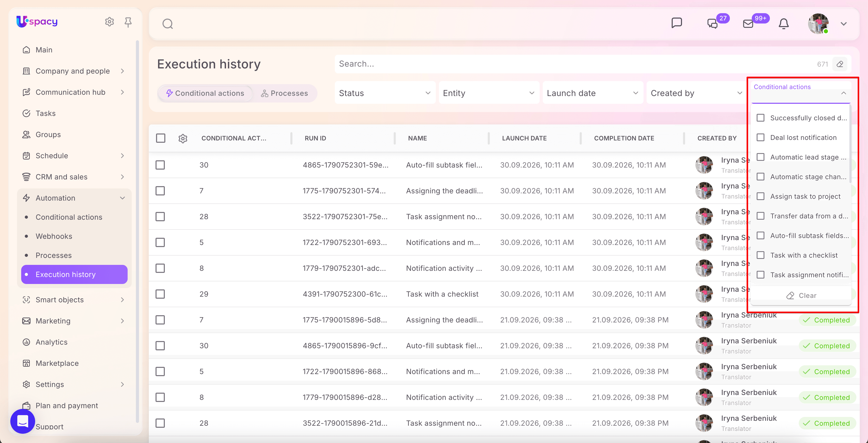Pin the sidebar with pin icon
868x443 pixels.
coord(128,22)
